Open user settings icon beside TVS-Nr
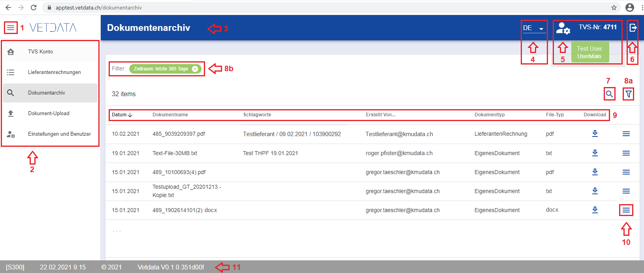Viewport: 644px width, 273px height. click(x=563, y=28)
